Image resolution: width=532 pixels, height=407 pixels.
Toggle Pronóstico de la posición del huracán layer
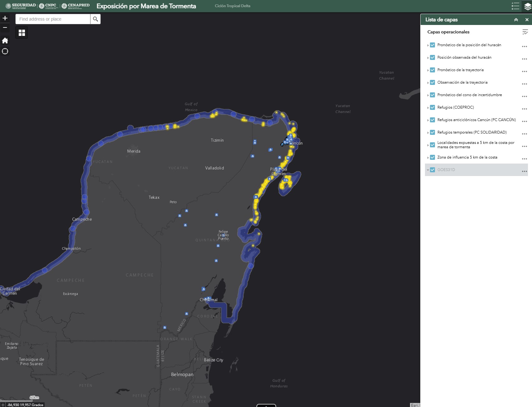(432, 45)
